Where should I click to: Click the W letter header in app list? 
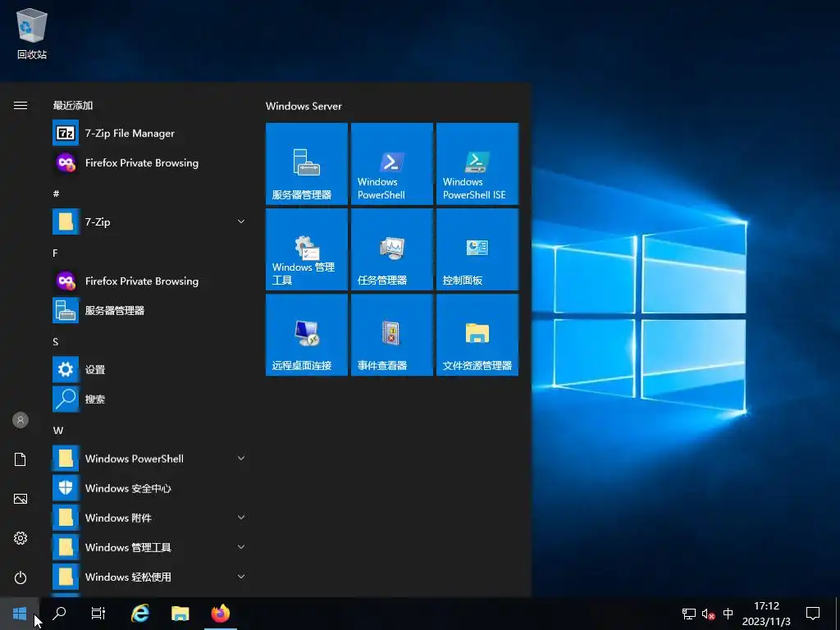click(x=58, y=430)
